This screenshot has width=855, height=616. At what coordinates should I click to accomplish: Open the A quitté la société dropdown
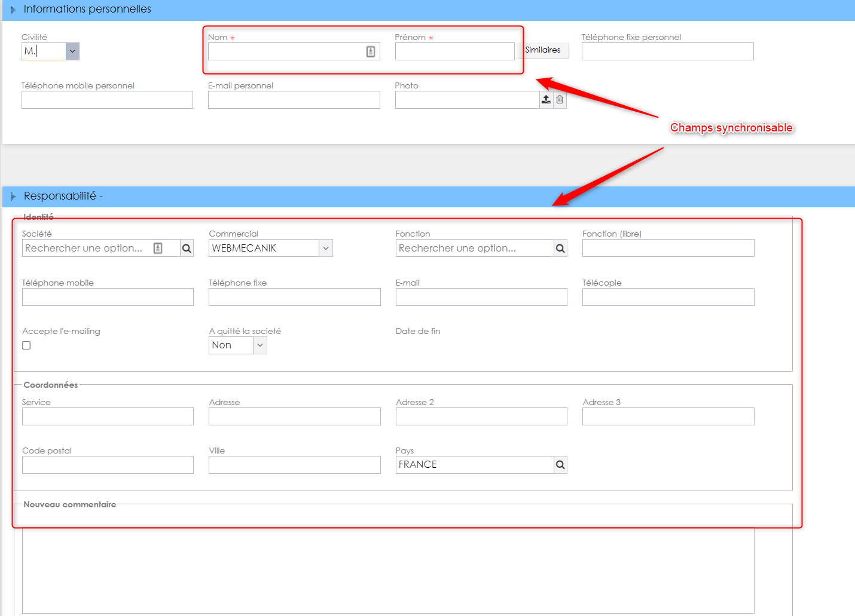[260, 345]
